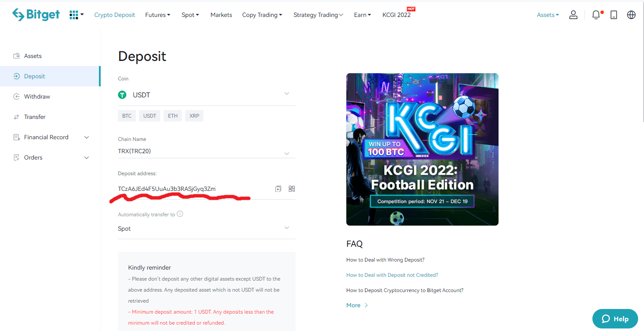This screenshot has width=644, height=331.
Task: Open the language globe icon
Action: point(631,15)
